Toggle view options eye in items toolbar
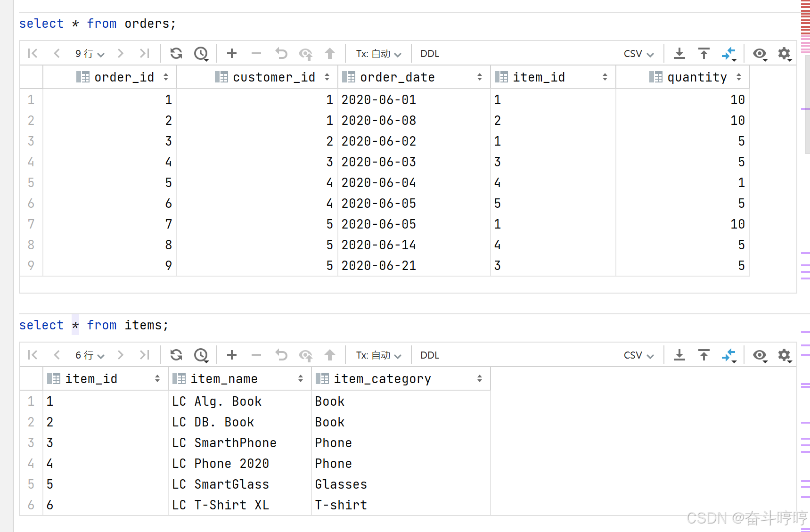810x532 pixels. [760, 355]
